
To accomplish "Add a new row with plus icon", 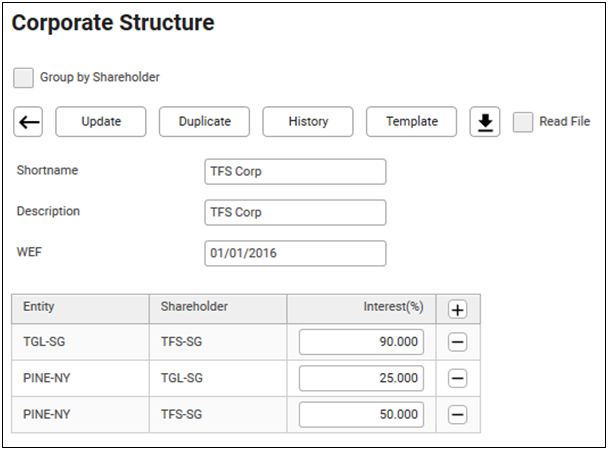I will pos(457,309).
